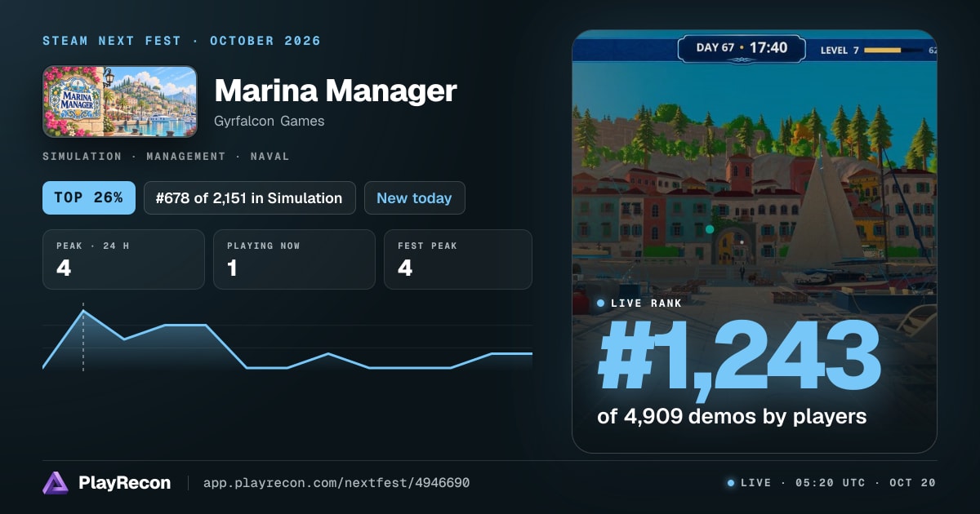Click the dashed peak marker on the chart
Viewport: 980px width, 514px height.
(82, 337)
